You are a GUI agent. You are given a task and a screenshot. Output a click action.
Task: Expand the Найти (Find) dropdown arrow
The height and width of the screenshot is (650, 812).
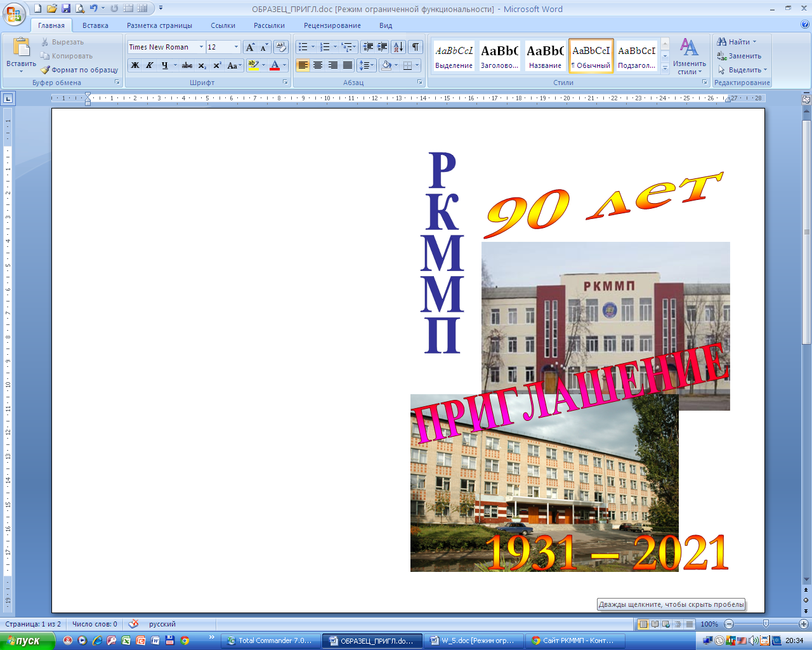[755, 42]
